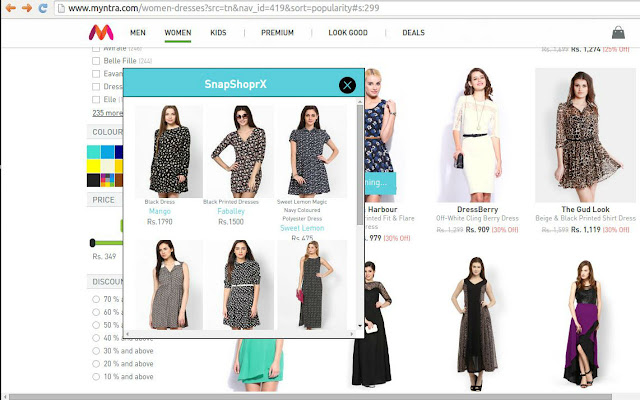640x400 pixels.
Task: Click the Rs. 1,119 Gud Look price
Action: pyautogui.click(x=585, y=229)
